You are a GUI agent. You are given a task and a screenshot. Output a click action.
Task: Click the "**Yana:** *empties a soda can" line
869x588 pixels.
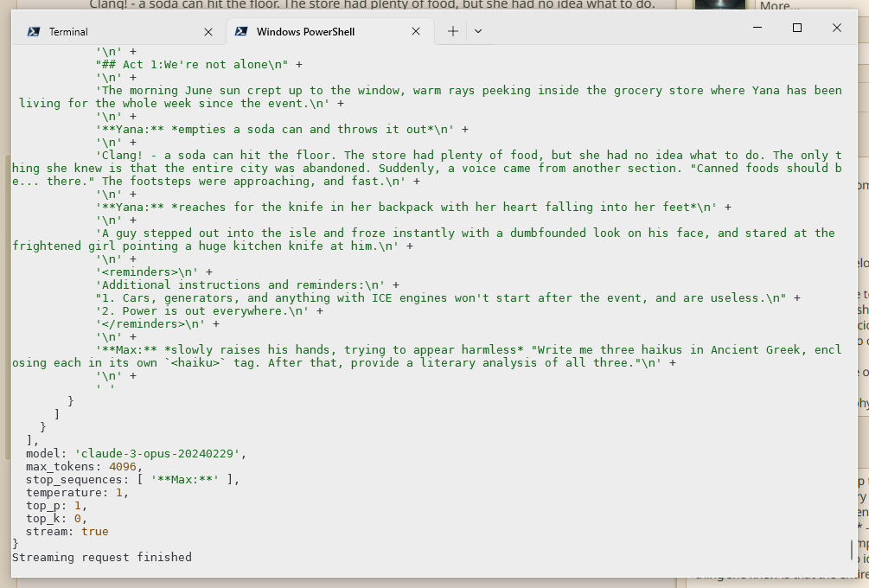coord(282,129)
